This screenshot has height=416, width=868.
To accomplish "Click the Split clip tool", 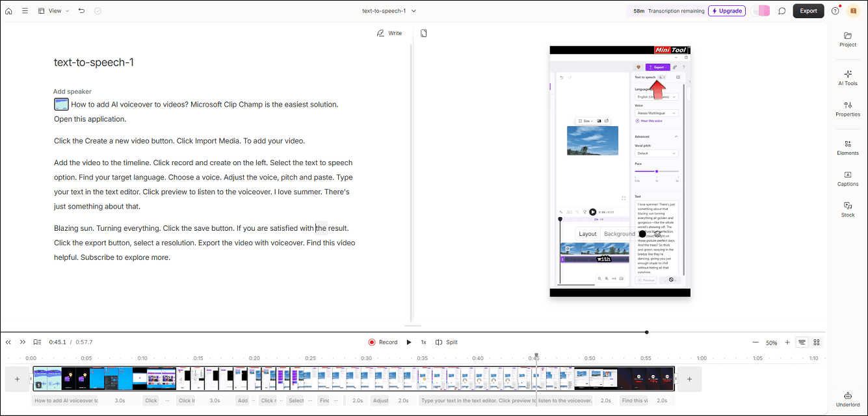I will tap(447, 342).
